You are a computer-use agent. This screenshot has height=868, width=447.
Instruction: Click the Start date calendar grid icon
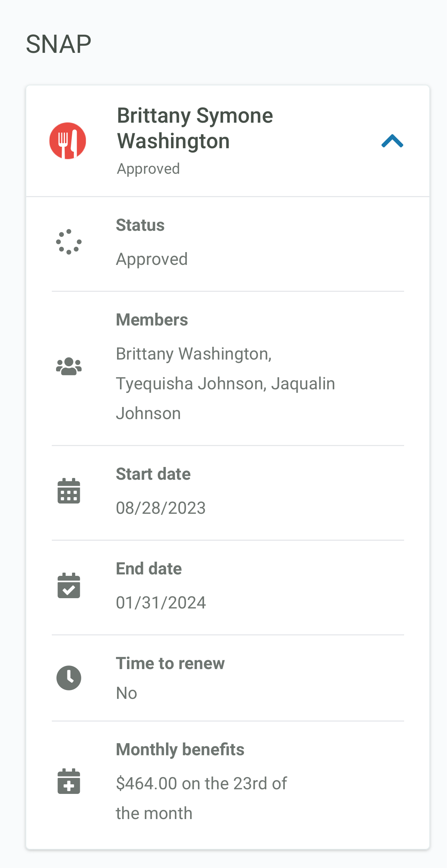point(69,491)
